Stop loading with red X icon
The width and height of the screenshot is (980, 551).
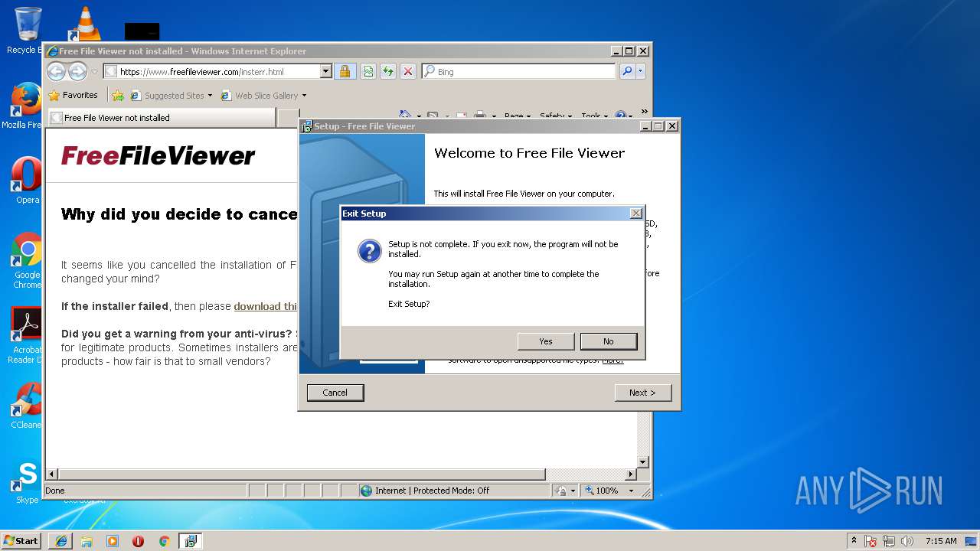408,71
